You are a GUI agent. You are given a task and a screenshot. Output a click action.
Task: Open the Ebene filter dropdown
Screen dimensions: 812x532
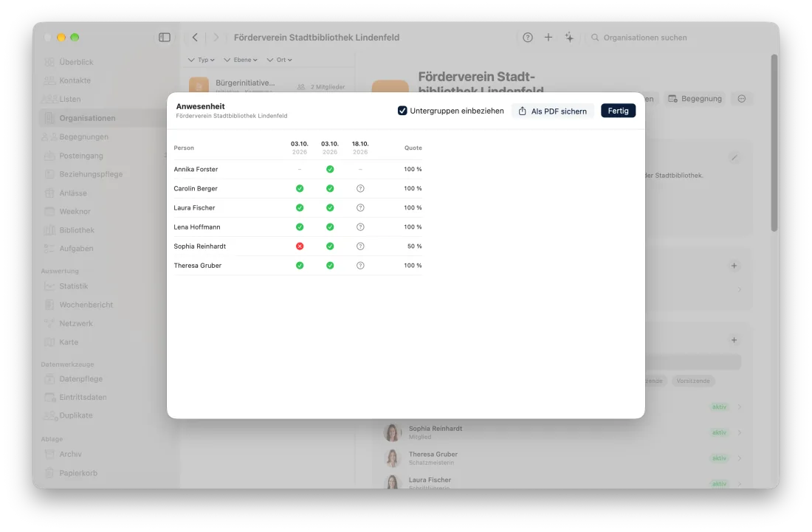click(241, 60)
